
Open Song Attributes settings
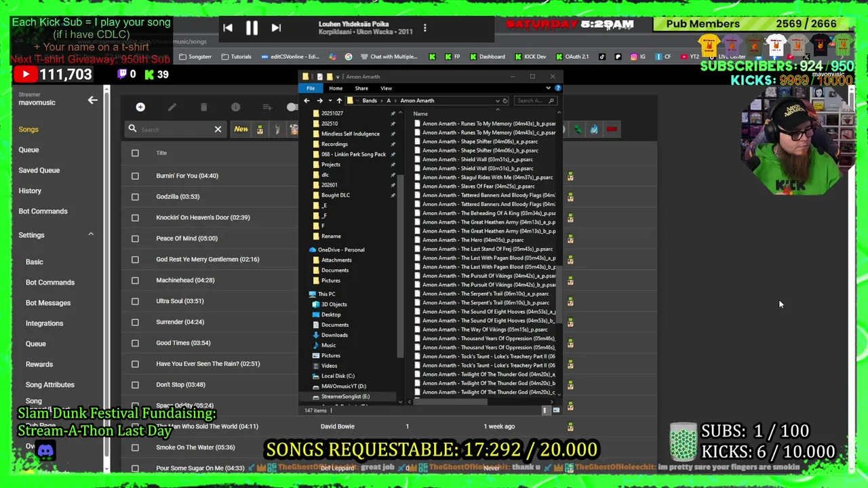pos(50,385)
